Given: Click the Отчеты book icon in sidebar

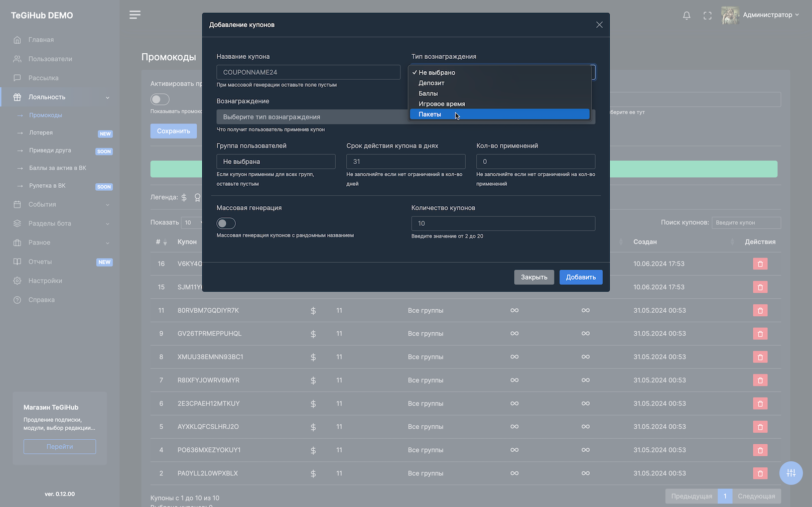Looking at the screenshot, I should tap(17, 262).
